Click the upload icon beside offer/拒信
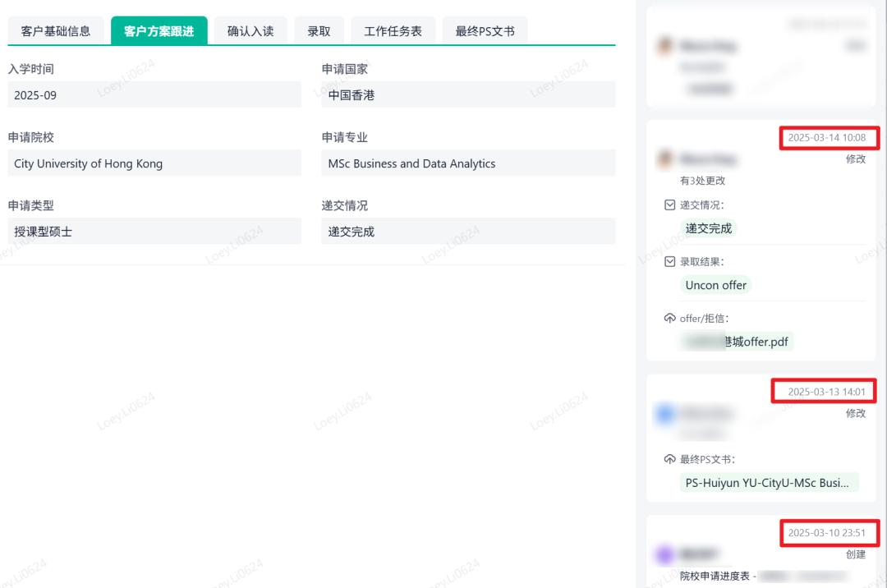 click(x=669, y=319)
